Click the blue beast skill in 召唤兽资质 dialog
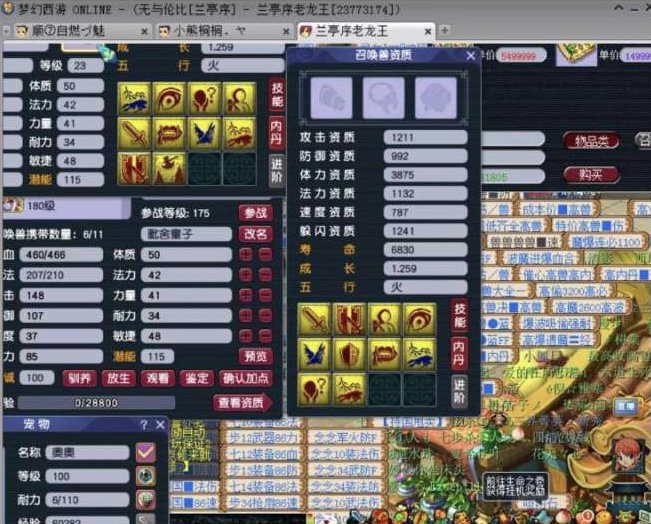This screenshot has height=524, width=651. pos(420,354)
